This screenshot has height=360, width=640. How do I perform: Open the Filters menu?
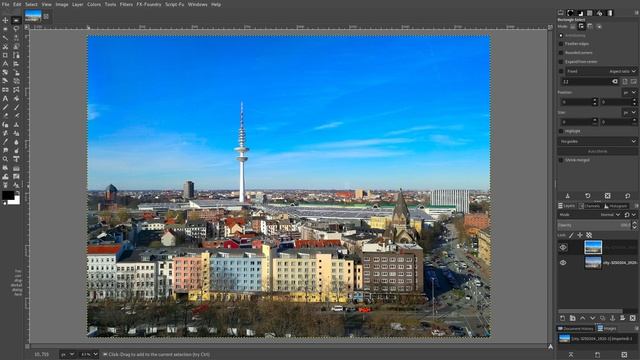(126, 4)
